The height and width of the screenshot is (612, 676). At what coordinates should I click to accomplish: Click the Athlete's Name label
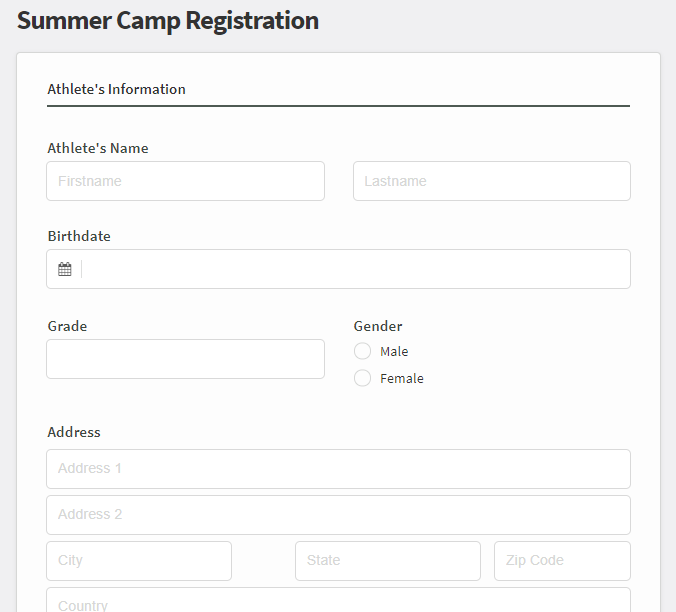(x=98, y=148)
